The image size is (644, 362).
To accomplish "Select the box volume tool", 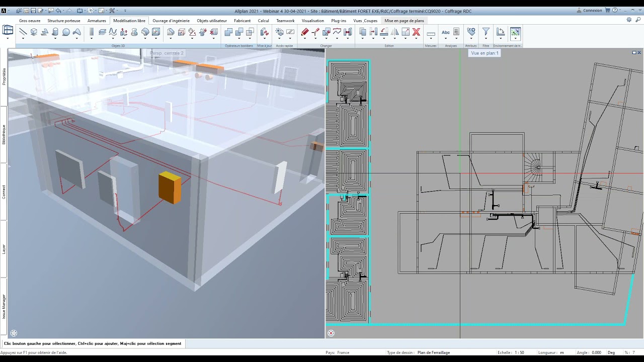I will [34, 32].
